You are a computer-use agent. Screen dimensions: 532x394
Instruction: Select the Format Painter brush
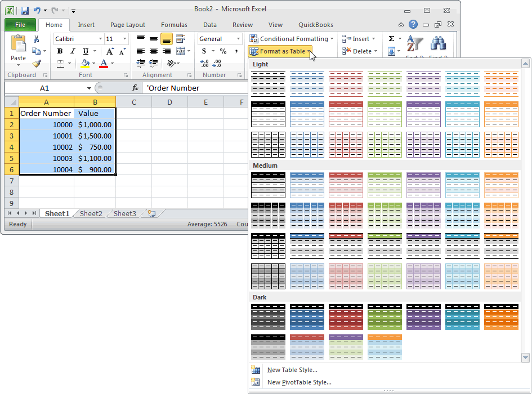[x=37, y=63]
